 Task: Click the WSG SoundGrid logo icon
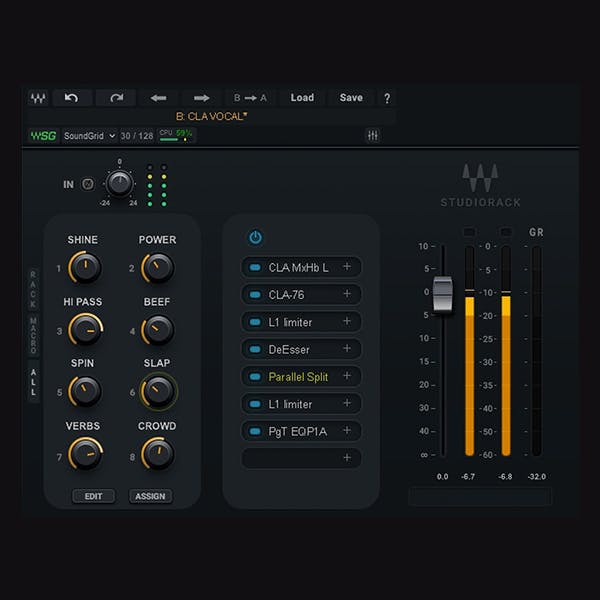(43, 135)
